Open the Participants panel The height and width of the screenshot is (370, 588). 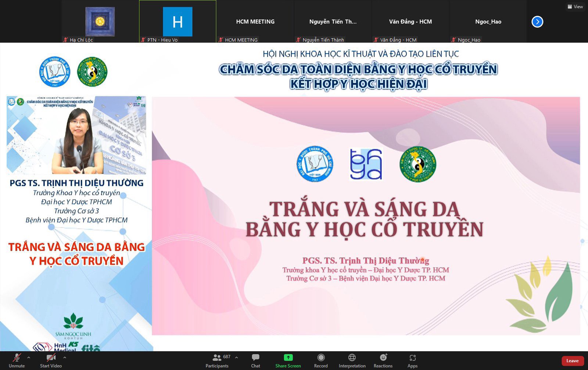[217, 360]
